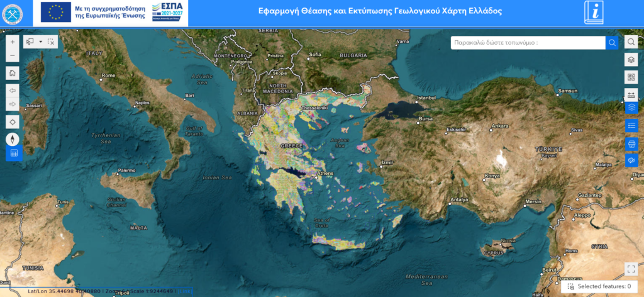The height and width of the screenshot is (297, 644).
Task: Open the gray search widget icon
Action: tap(631, 42)
